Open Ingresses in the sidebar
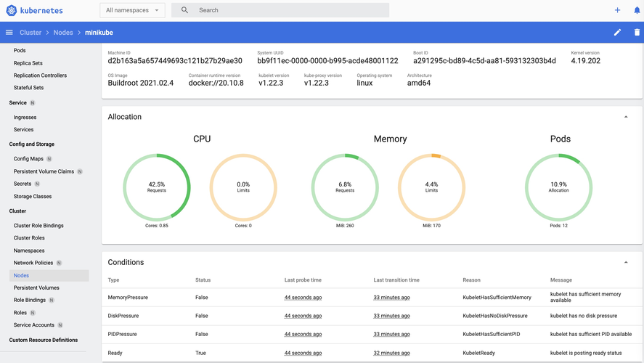The height and width of the screenshot is (363, 644). pyautogui.click(x=25, y=118)
